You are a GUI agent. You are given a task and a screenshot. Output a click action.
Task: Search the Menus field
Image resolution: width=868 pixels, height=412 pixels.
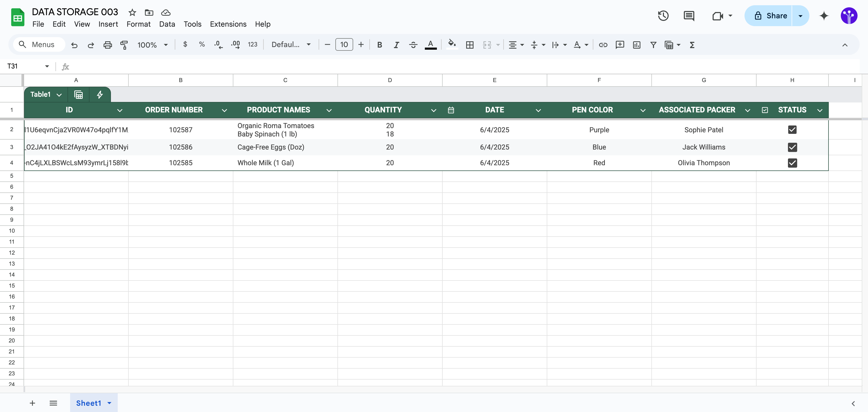[39, 45]
